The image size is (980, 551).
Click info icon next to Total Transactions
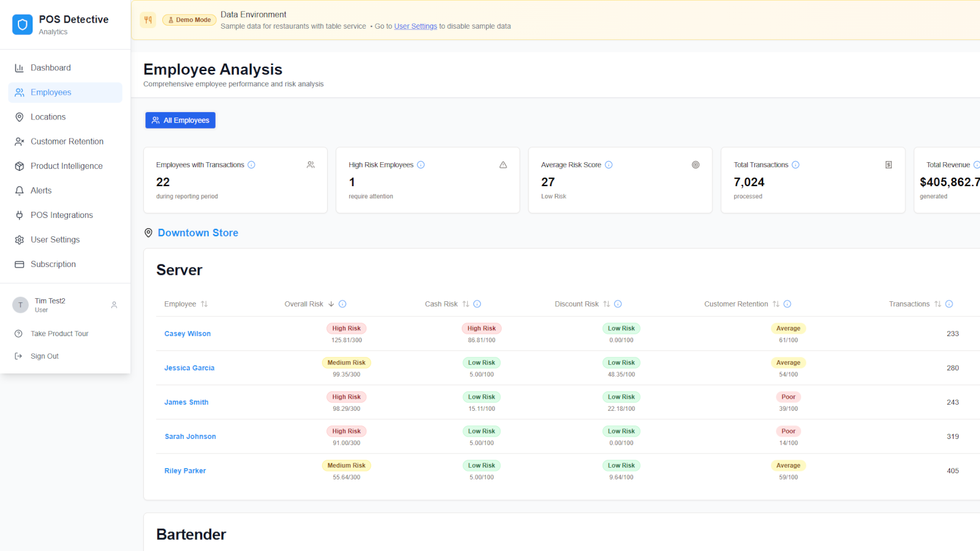796,165
